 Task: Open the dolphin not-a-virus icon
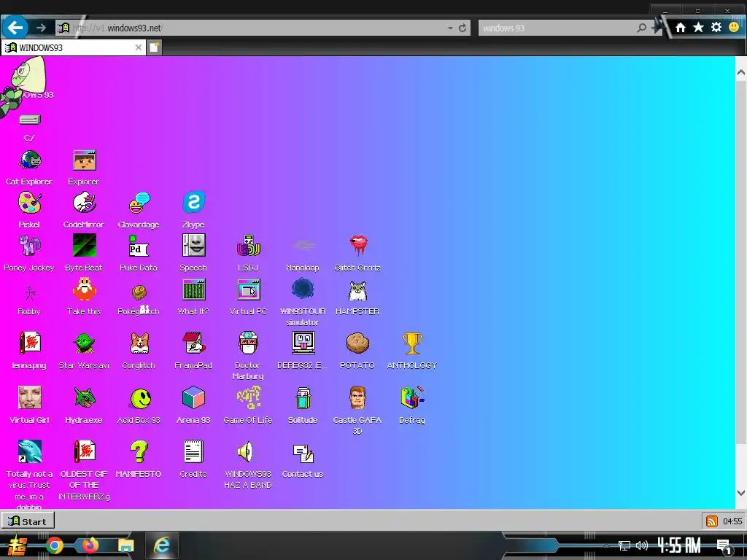[x=29, y=451]
